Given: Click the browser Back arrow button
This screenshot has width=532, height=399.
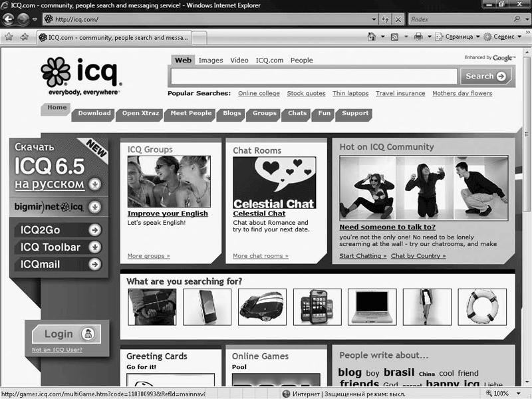Looking at the screenshot, I should pyautogui.click(x=9, y=19).
